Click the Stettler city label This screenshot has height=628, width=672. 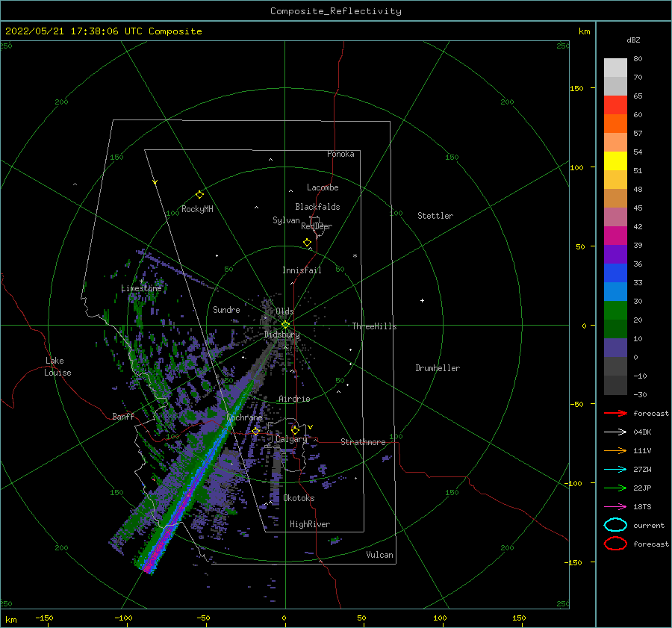[x=435, y=216]
